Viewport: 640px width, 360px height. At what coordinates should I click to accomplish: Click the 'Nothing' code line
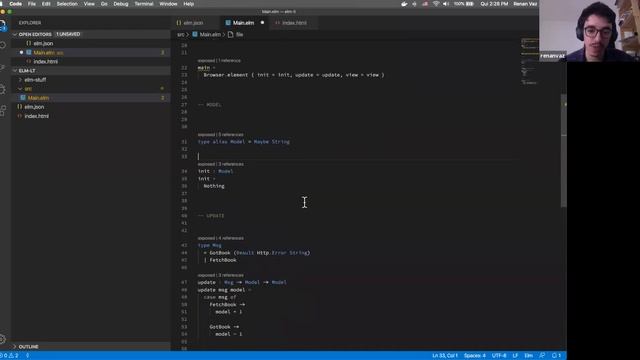tap(214, 186)
